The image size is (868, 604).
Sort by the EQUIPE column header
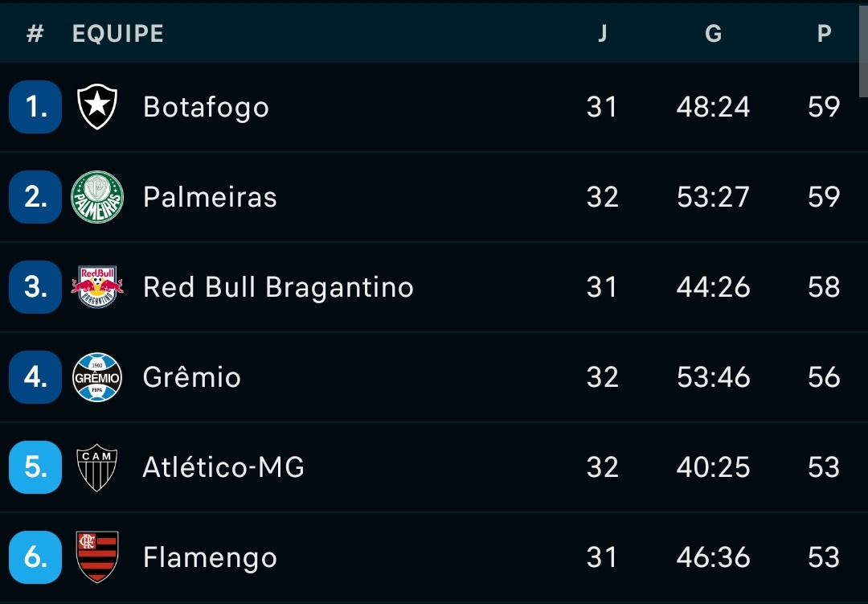pos(118,34)
